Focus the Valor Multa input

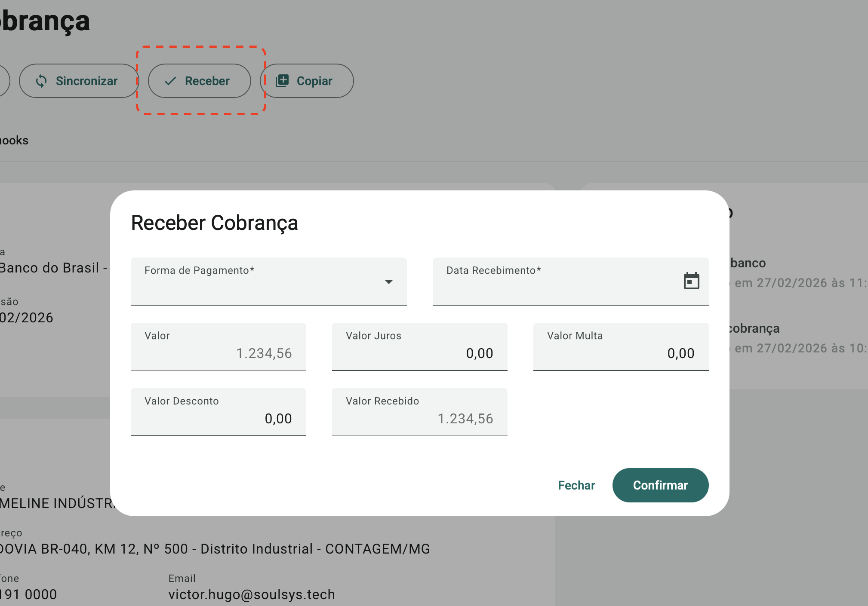click(621, 348)
